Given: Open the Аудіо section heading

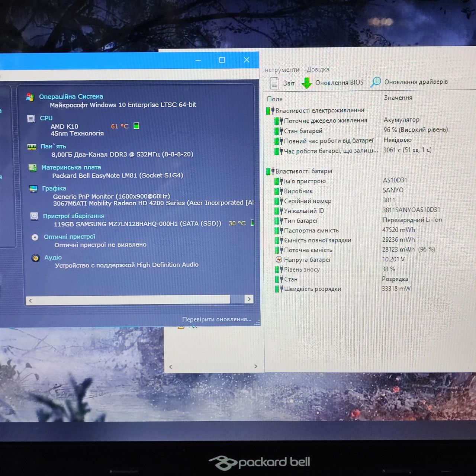Looking at the screenshot, I should click(x=53, y=257).
